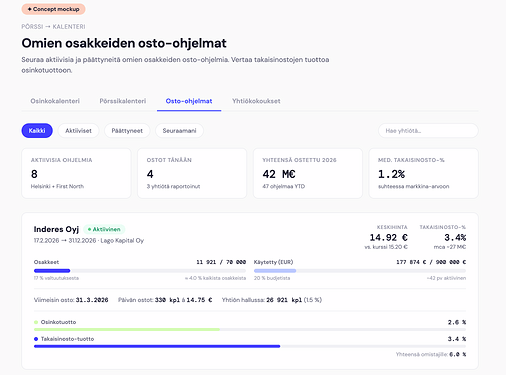Show Seuraamani filter

(179, 131)
